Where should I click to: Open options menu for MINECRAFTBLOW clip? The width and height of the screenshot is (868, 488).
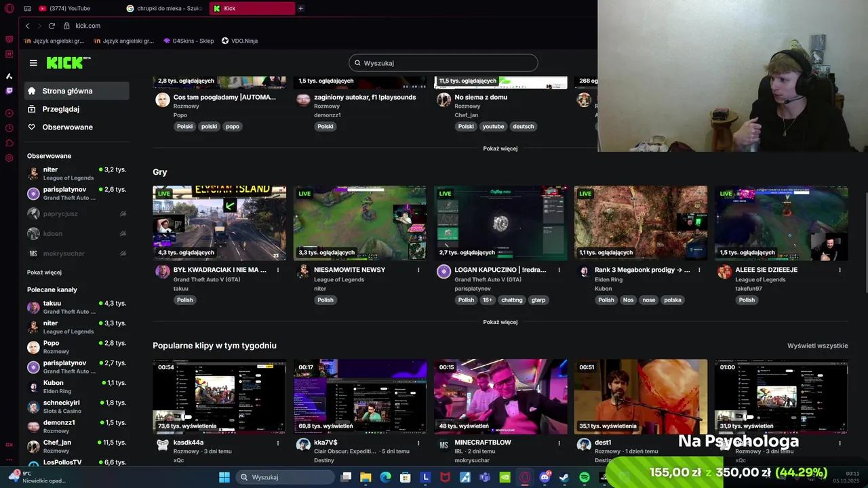click(559, 443)
